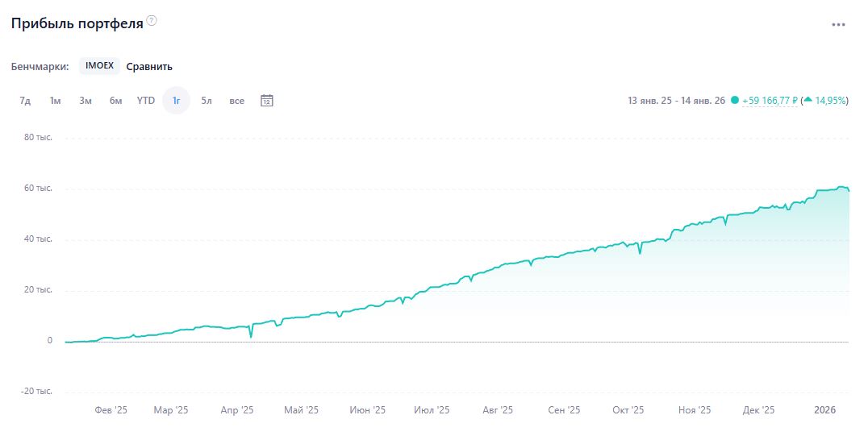Select the 1м time range
868x440 pixels.
pyautogui.click(x=55, y=101)
